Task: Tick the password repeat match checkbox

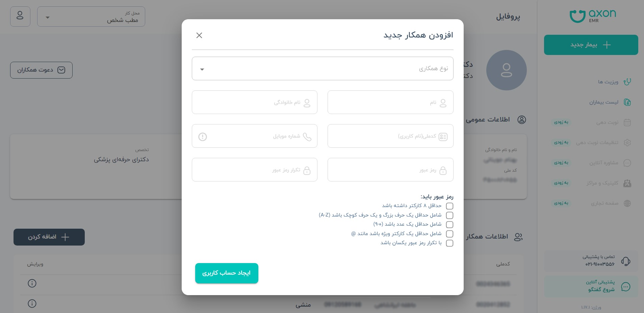Action: coord(449,243)
